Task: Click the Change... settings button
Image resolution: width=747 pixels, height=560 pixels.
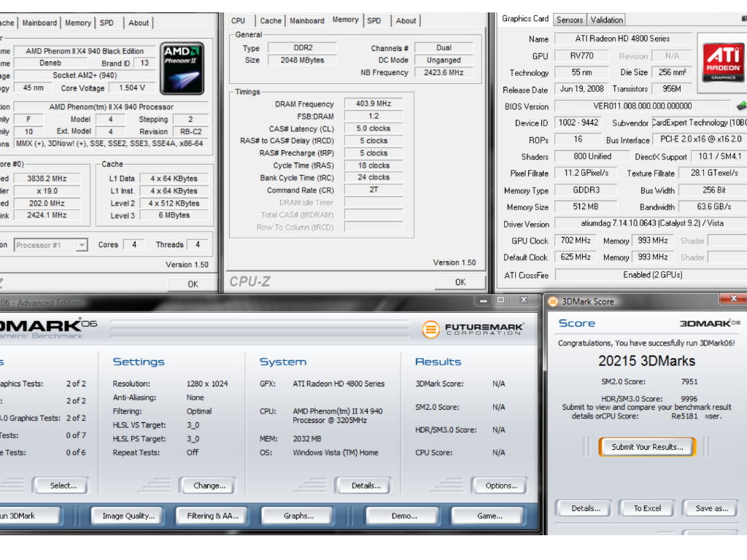Action: tap(208, 486)
